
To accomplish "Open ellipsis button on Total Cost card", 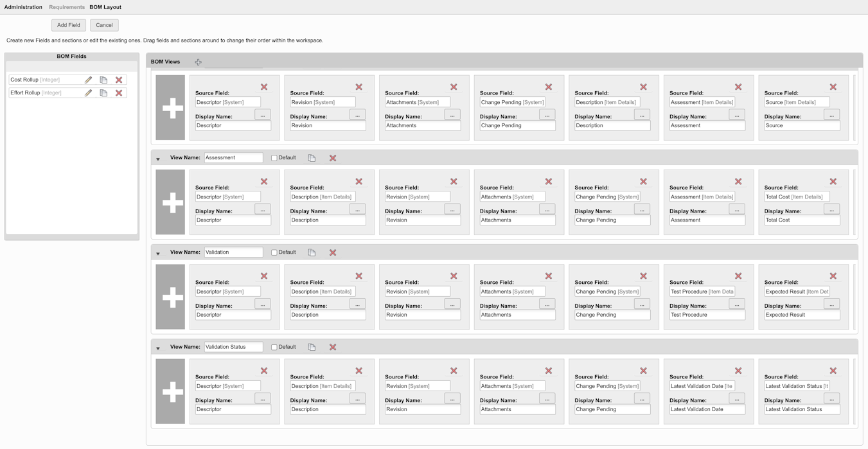I will (x=831, y=209).
